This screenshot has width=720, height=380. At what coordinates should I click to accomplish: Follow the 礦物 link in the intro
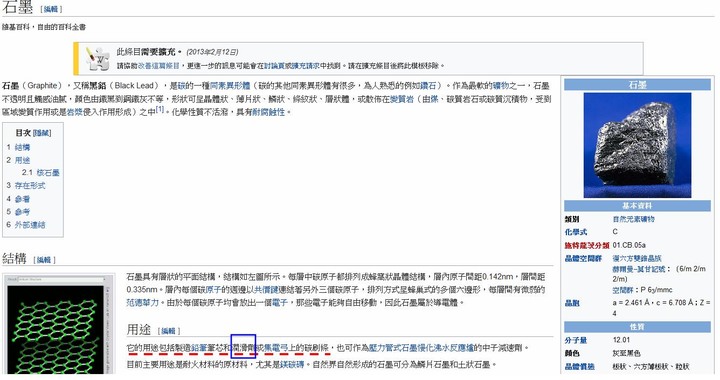[x=501, y=85]
